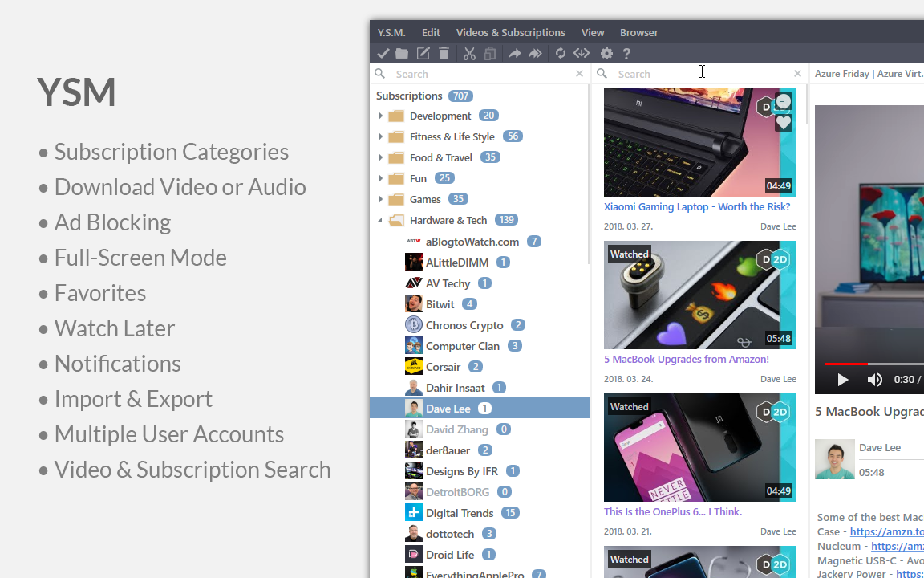Viewport: 924px width, 578px height.
Task: Open the MacBook upgrades video thumbnail
Action: (x=699, y=295)
